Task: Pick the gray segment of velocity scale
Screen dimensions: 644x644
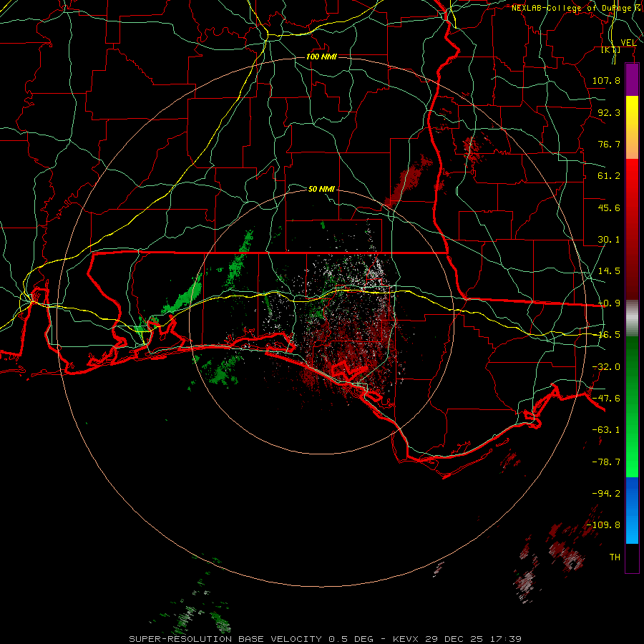Action: 632,318
